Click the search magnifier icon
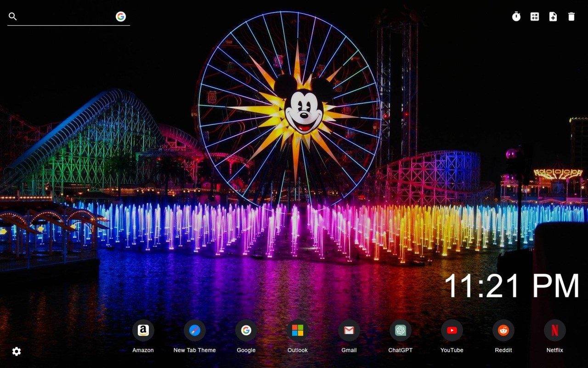 point(13,17)
